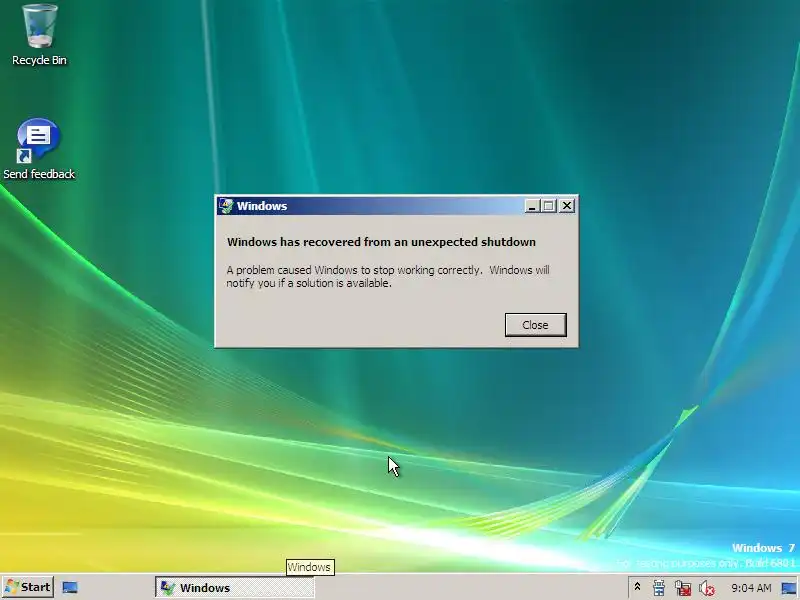This screenshot has height=600, width=800.
Task: Click the Windows dialog title bar icon
Action: [x=226, y=206]
